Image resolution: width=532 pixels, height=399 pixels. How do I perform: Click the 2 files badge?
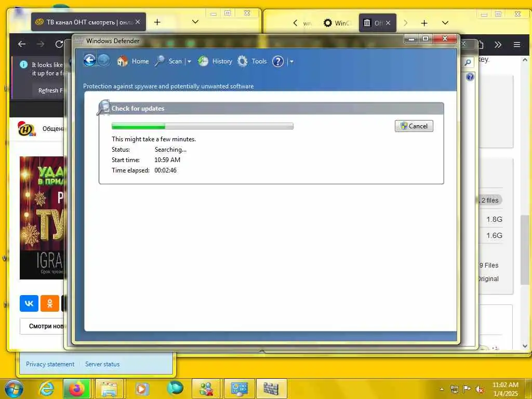coord(489,200)
